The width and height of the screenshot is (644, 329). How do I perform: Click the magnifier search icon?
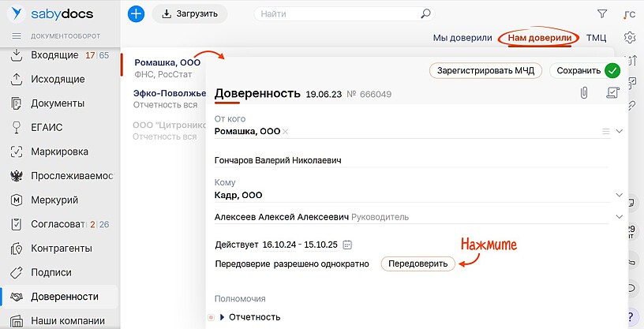click(426, 13)
